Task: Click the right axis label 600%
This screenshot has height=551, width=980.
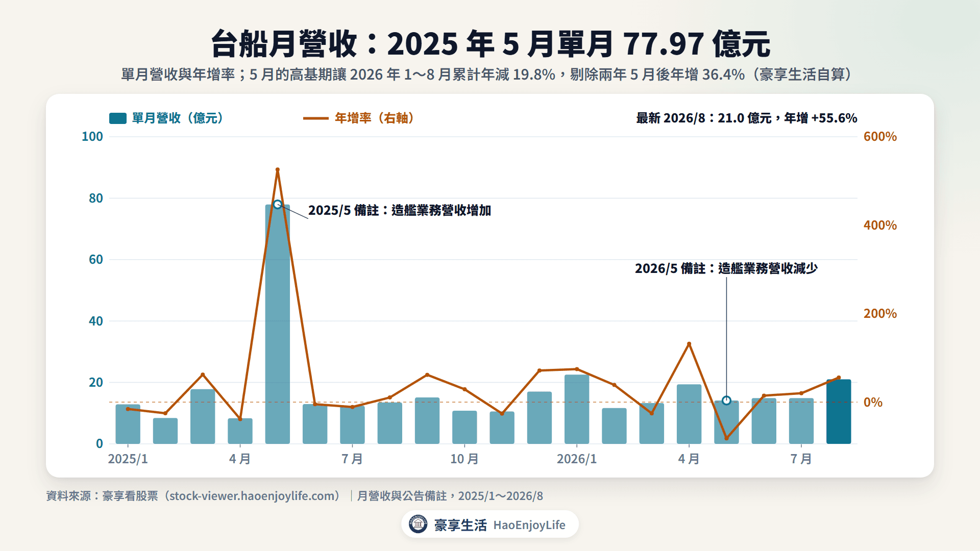Action: coord(880,137)
